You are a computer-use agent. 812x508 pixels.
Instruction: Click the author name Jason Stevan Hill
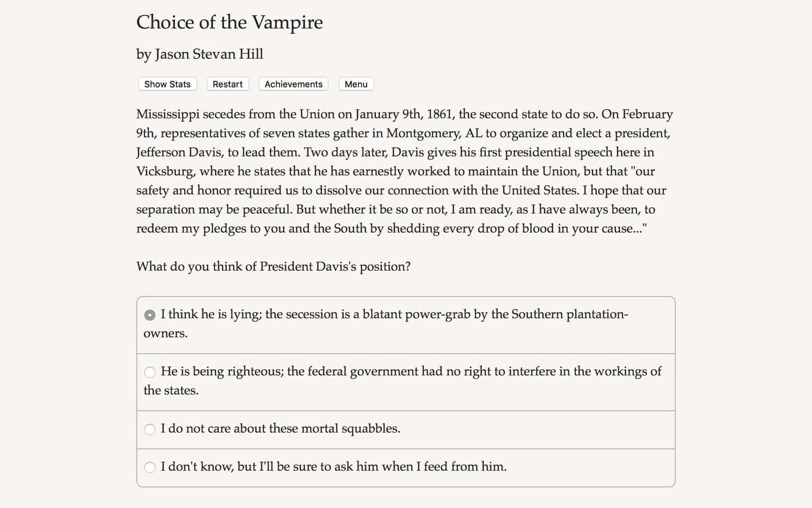coord(199,54)
